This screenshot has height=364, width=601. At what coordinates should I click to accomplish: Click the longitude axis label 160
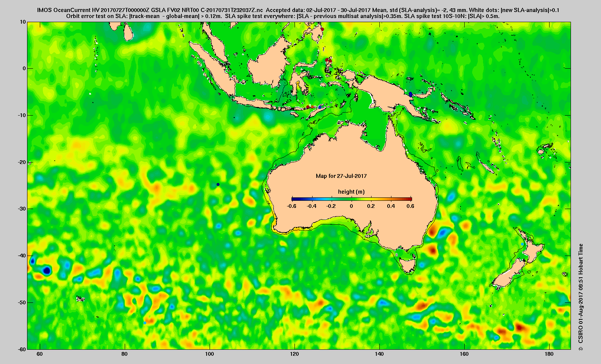click(464, 354)
